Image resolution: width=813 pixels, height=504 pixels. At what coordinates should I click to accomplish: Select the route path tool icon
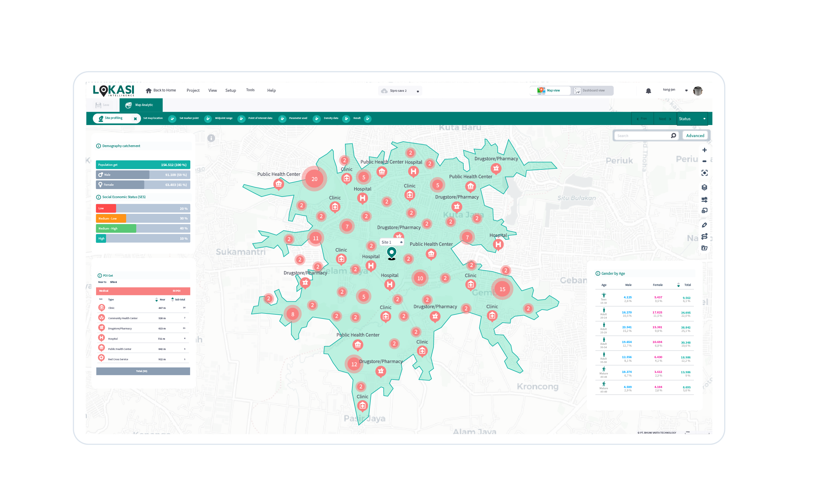coord(704,236)
